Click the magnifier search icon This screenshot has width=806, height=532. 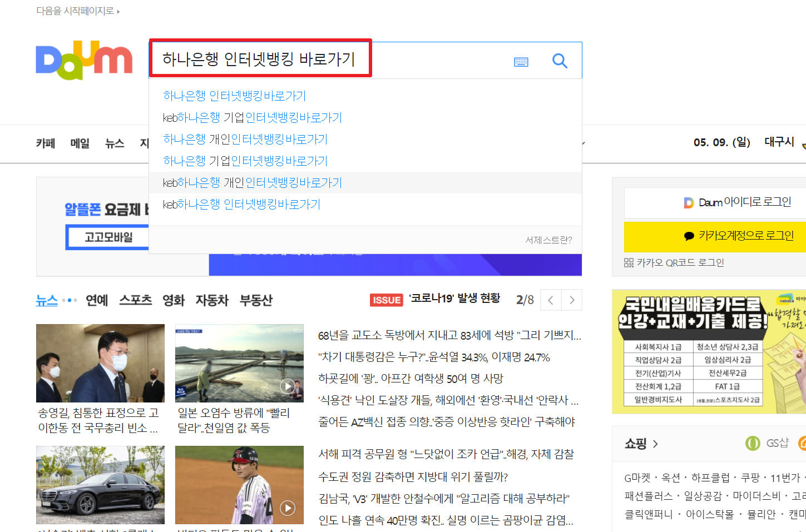point(560,61)
